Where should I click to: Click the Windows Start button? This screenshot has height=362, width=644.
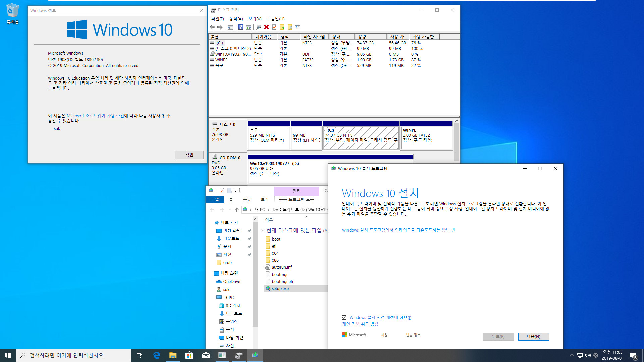tap(8, 355)
